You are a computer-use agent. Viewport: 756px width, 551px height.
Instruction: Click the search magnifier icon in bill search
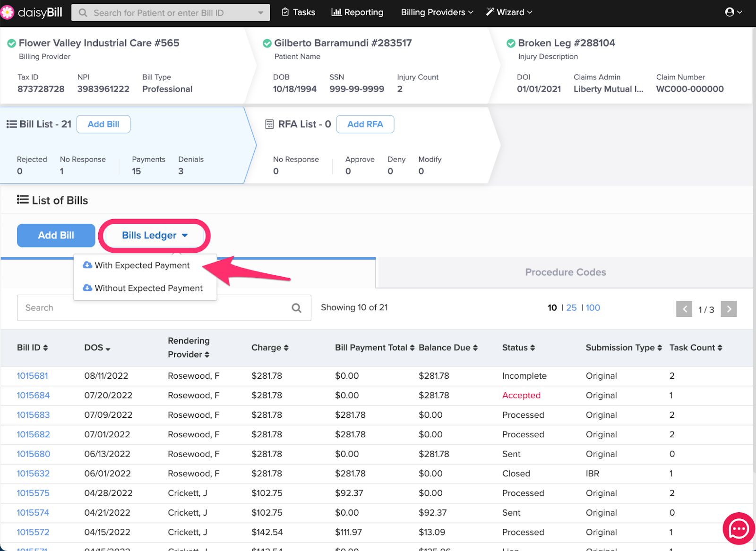(x=296, y=308)
